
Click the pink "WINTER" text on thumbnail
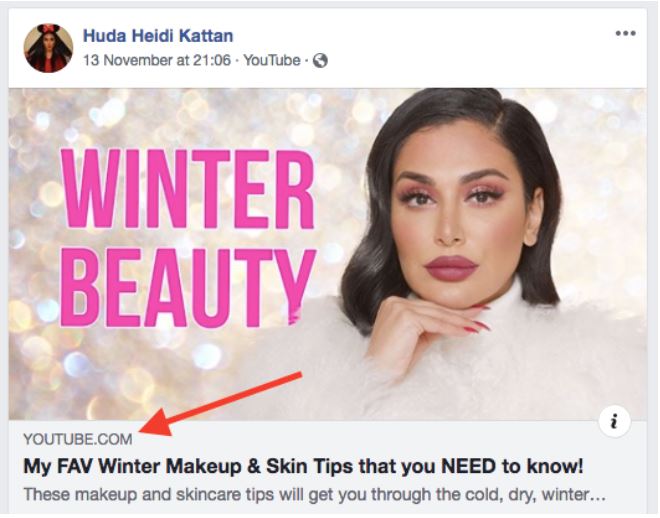pos(188,189)
